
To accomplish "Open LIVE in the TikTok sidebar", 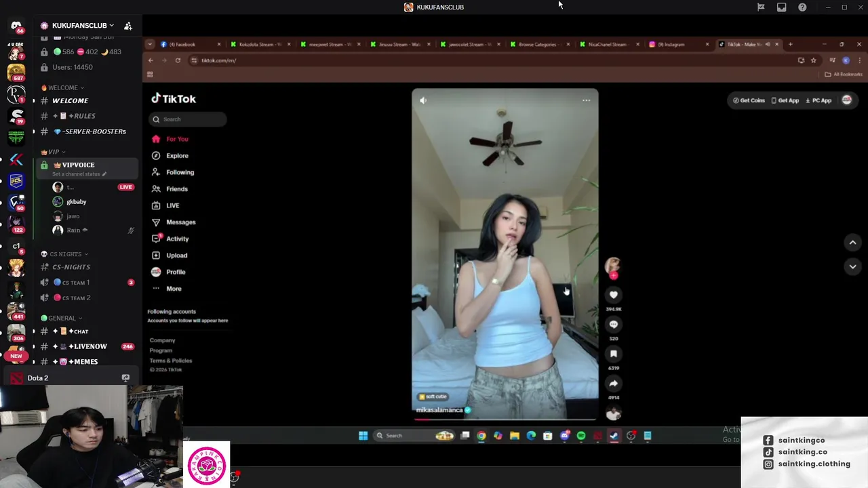I will [166, 205].
